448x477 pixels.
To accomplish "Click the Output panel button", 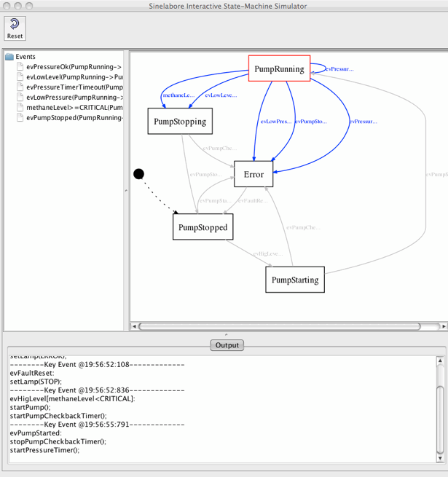I will click(x=227, y=345).
